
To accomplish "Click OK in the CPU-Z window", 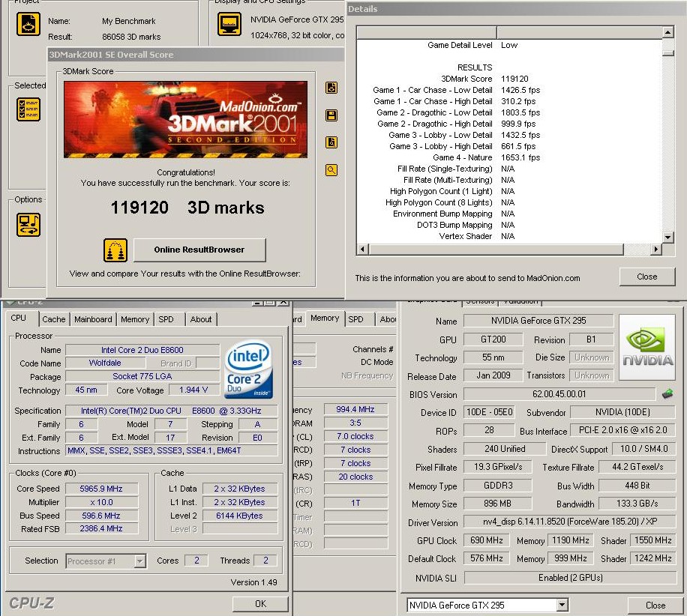I will [260, 604].
